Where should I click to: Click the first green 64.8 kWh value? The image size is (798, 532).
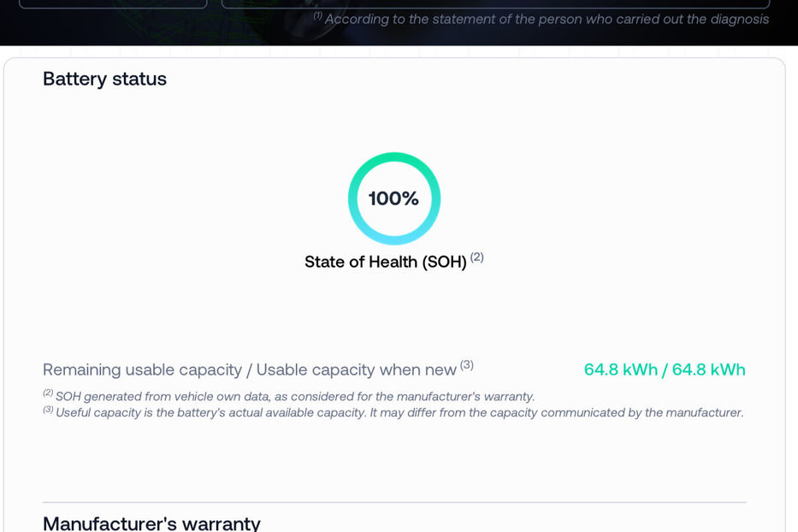(620, 370)
